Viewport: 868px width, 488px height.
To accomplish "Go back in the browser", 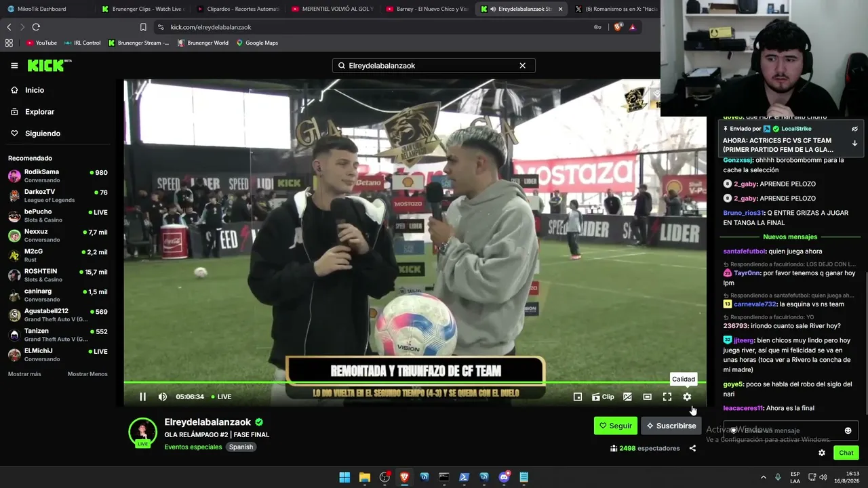I will pyautogui.click(x=9, y=27).
